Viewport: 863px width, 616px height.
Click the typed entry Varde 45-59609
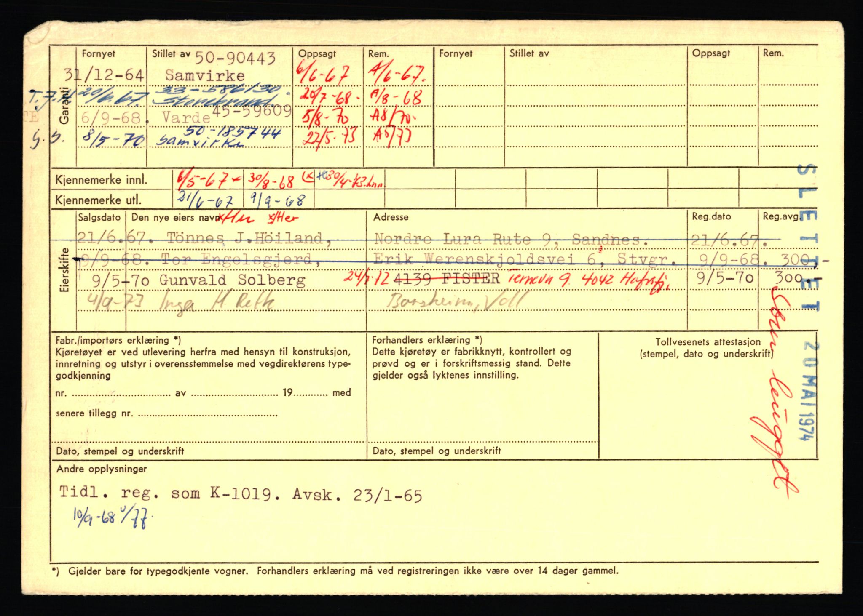pyautogui.click(x=227, y=114)
